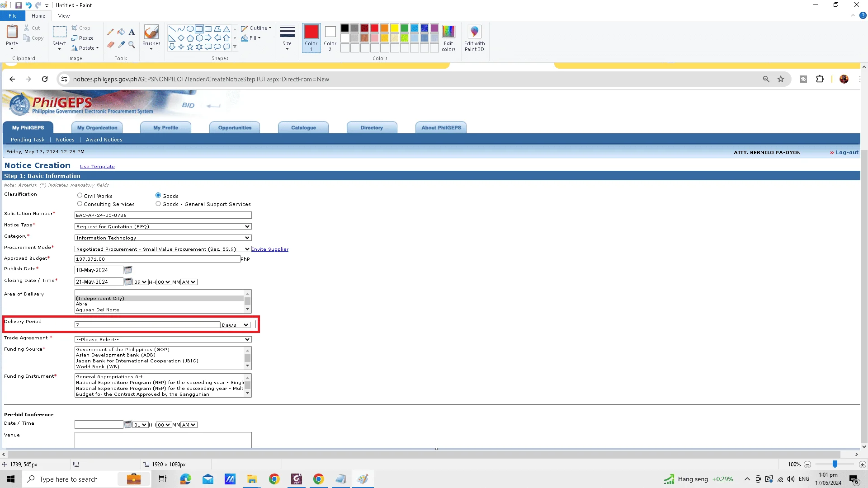Select the Magnifier tool
This screenshot has width=868, height=488.
(132, 45)
